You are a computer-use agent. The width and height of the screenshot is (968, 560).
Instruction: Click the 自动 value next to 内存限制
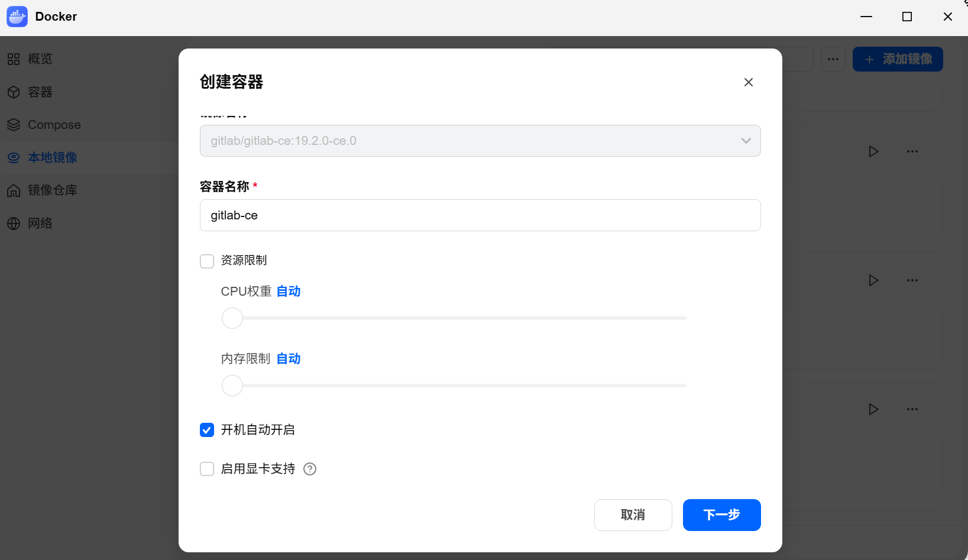(289, 359)
